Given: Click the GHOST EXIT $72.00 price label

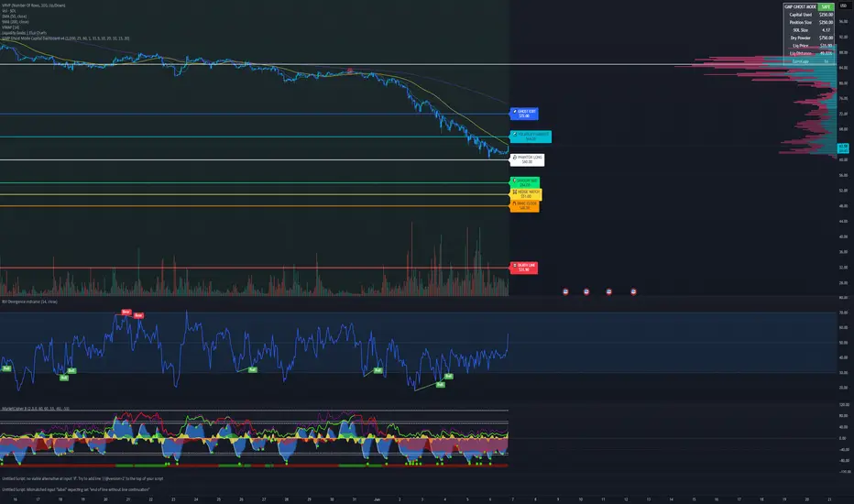Looking at the screenshot, I should point(524,114).
